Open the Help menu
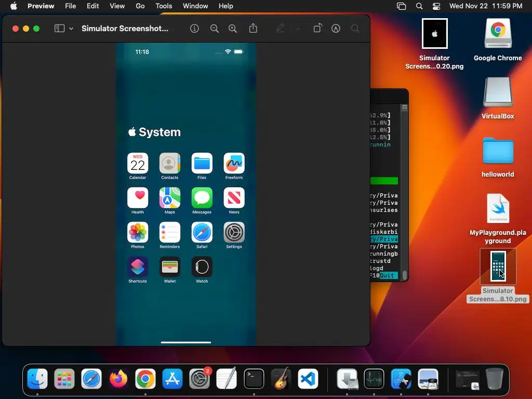The width and height of the screenshot is (532, 399). pyautogui.click(x=225, y=6)
